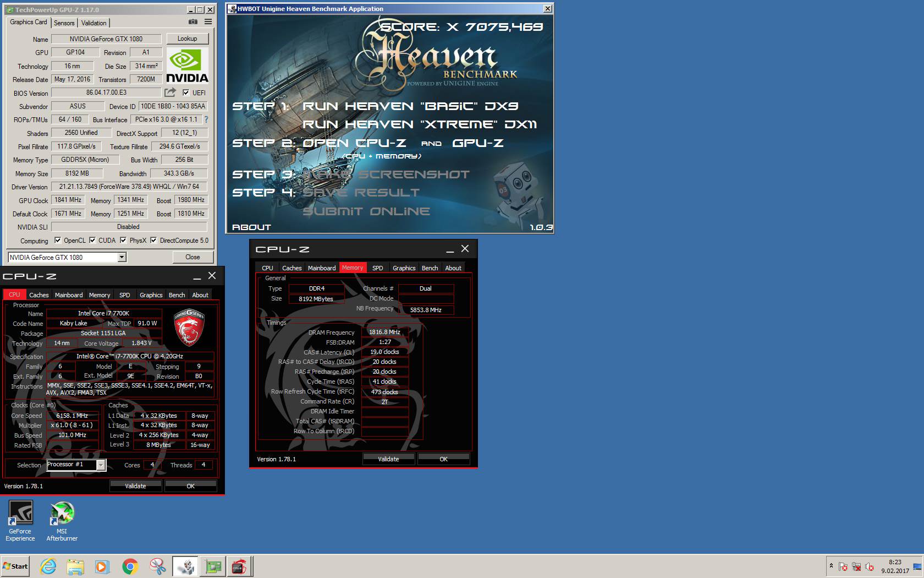Click the Bus Interface question mark help icon
Image resolution: width=924 pixels, height=578 pixels.
coord(206,119)
